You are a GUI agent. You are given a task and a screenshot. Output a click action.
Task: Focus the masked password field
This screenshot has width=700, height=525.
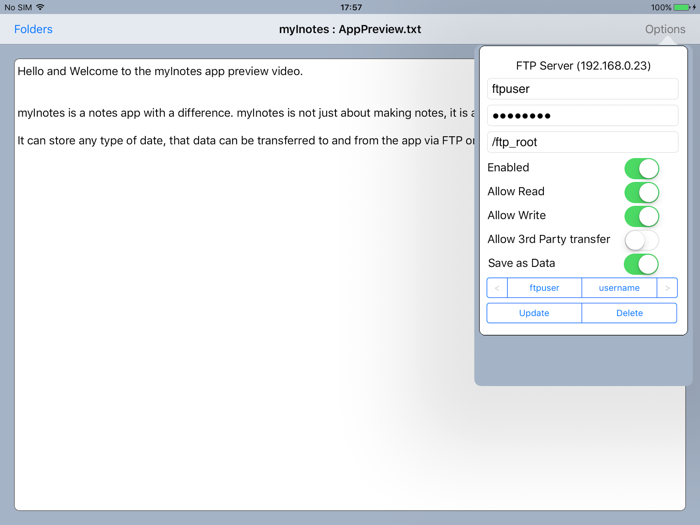tap(583, 116)
